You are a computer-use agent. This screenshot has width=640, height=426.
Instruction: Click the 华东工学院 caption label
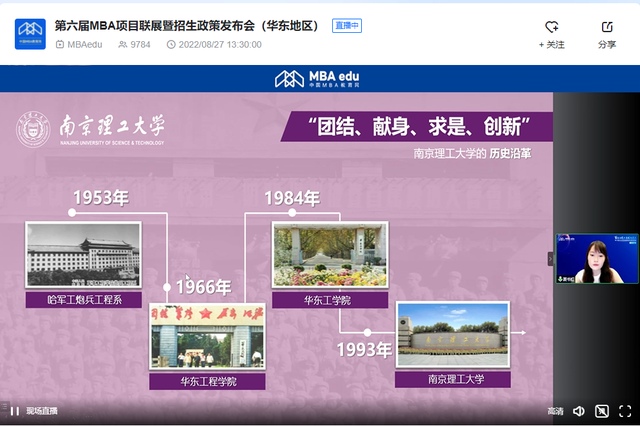click(330, 300)
